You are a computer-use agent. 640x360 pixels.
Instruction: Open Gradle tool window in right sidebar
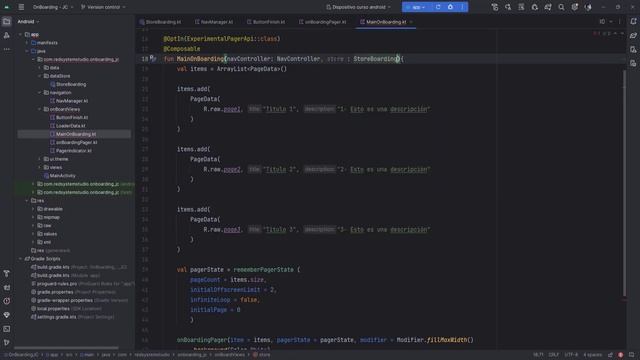(633, 36)
